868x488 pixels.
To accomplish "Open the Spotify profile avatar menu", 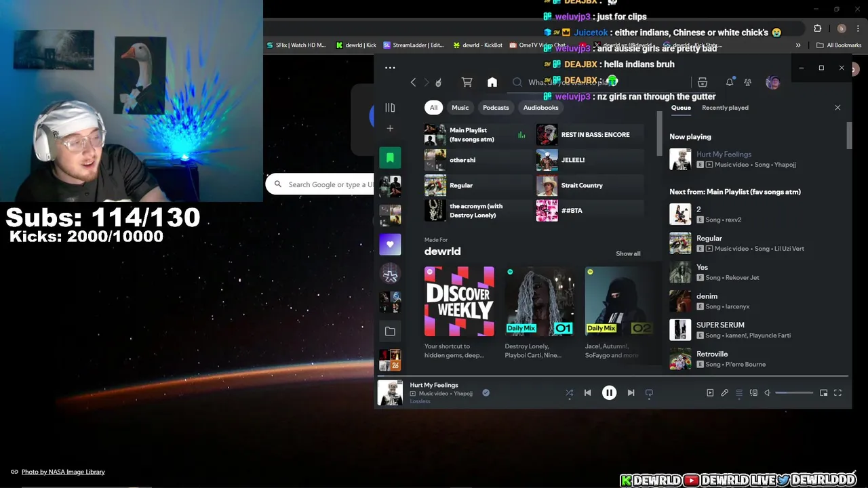I will pos(772,83).
